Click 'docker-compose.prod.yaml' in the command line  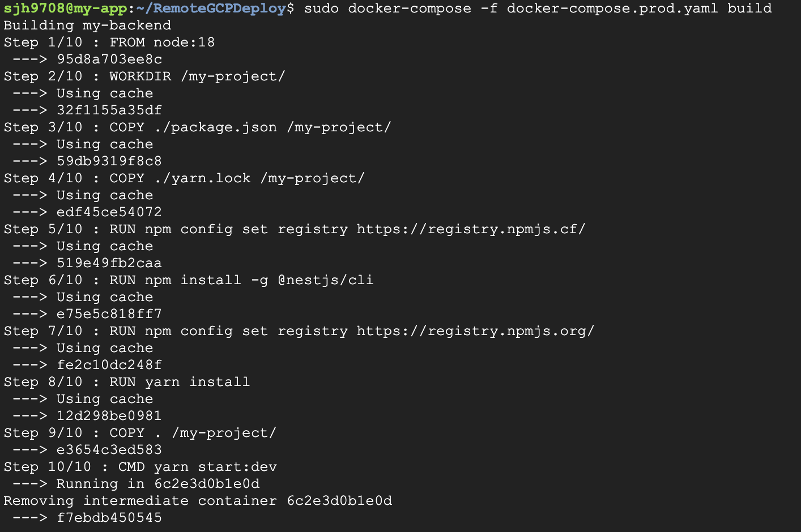pos(612,8)
